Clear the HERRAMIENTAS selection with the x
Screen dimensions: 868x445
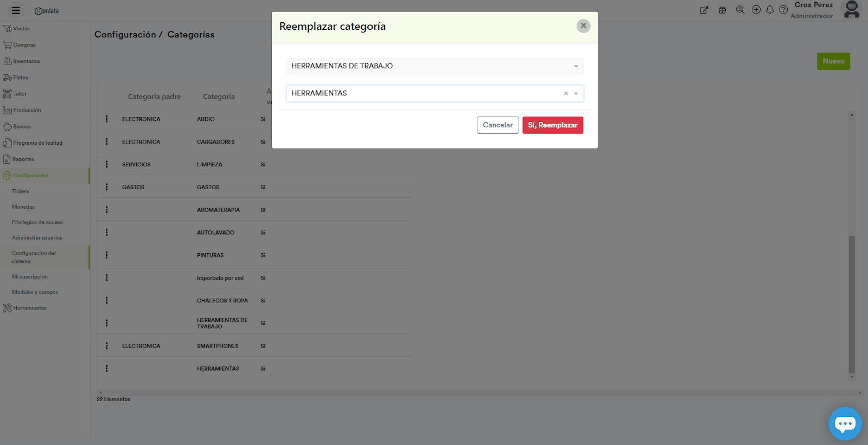[x=566, y=94]
